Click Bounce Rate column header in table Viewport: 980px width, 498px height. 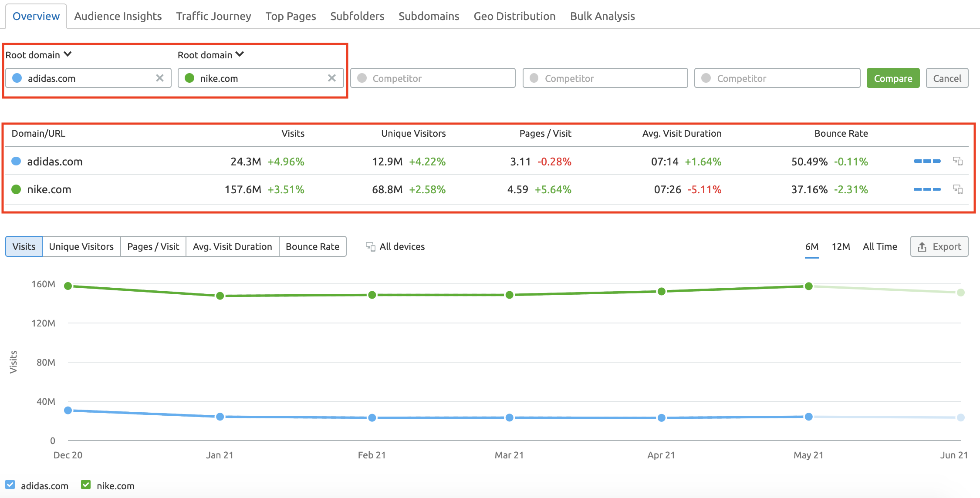pyautogui.click(x=841, y=134)
